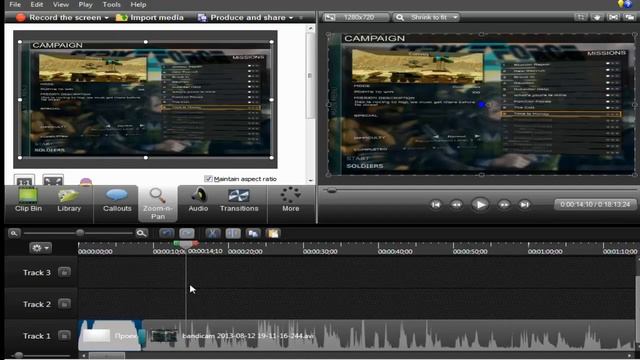
Task: Open the Edit menu
Action: [x=37, y=4]
